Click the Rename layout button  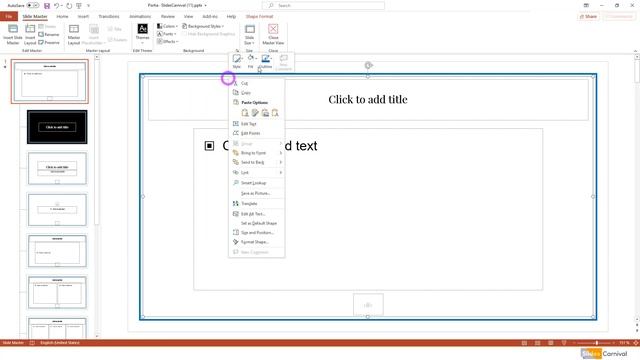(x=49, y=34)
